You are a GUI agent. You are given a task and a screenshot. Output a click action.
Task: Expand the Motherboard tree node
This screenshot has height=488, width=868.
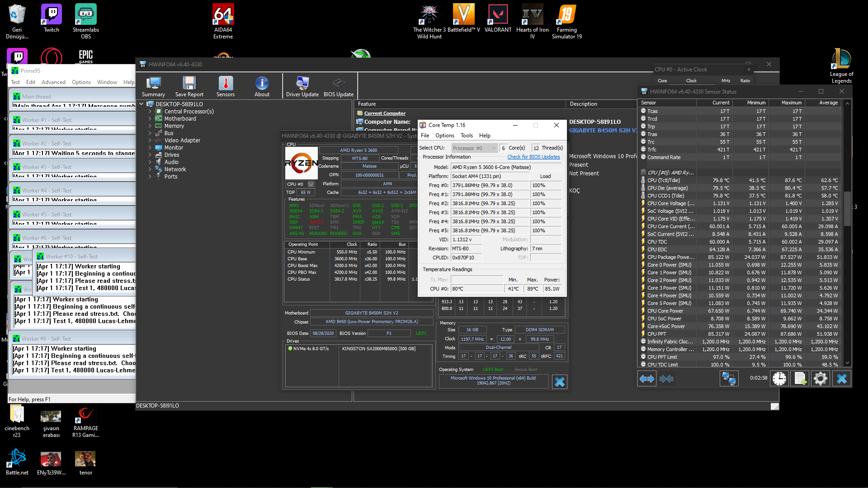coord(150,118)
